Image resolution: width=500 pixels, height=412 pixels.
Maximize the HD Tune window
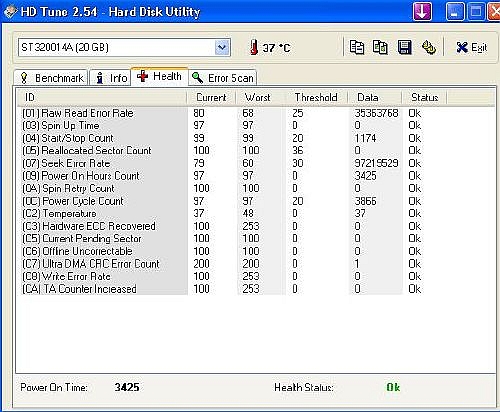pos(476,12)
